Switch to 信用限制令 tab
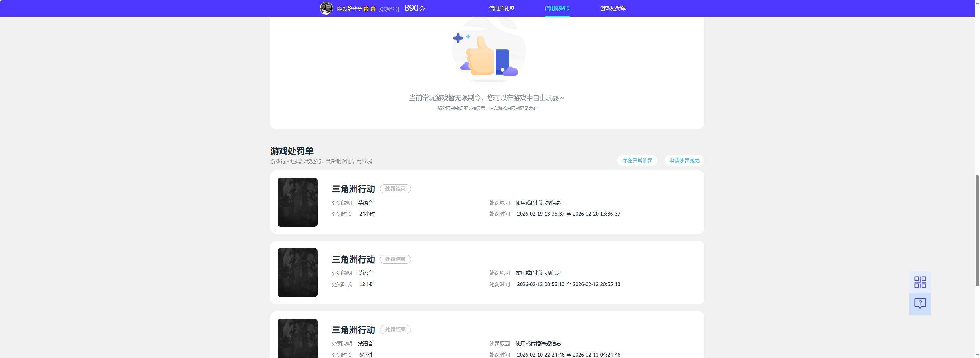 point(557,8)
